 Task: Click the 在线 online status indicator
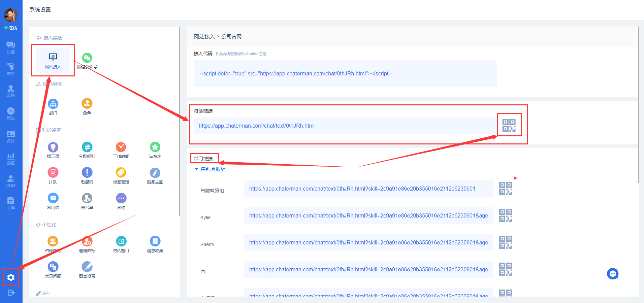(11, 28)
